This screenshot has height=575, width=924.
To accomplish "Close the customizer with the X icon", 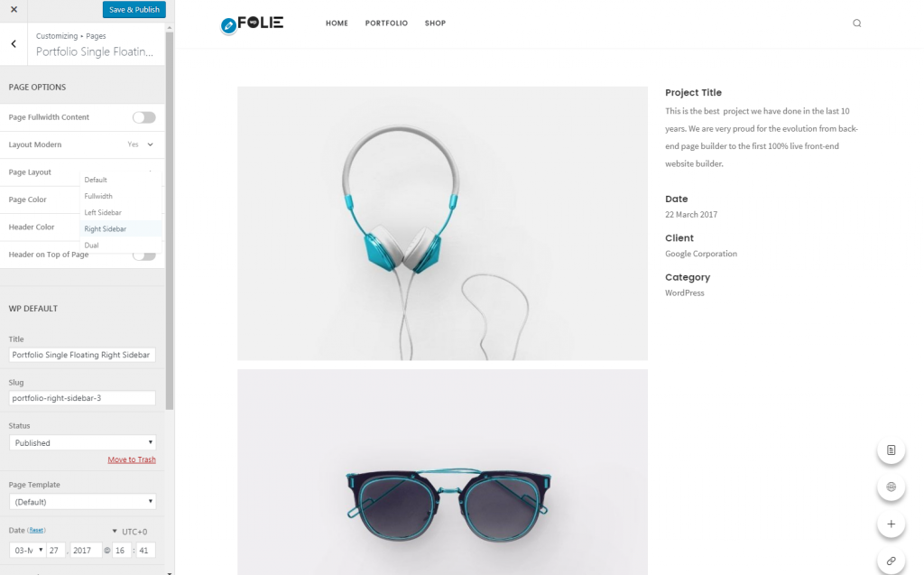I will click(14, 9).
